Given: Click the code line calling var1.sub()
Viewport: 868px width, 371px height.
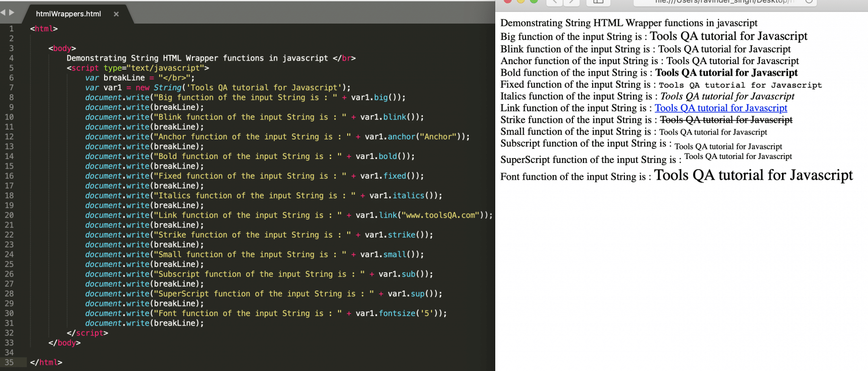Looking at the screenshot, I should (259, 274).
